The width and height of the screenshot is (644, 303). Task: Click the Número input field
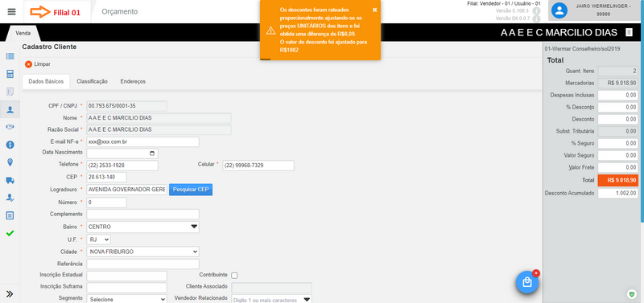click(x=107, y=203)
